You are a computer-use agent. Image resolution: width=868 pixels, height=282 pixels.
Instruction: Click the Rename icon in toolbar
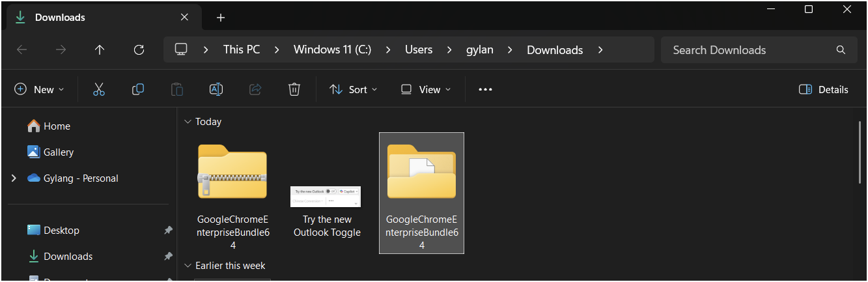[216, 89]
